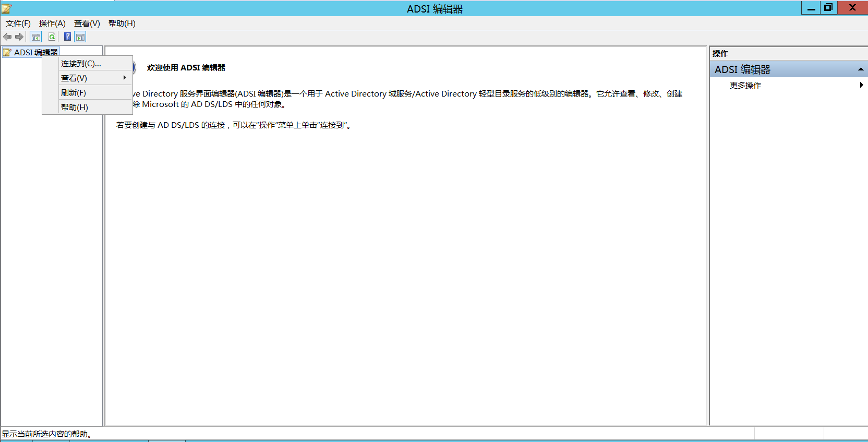The height and width of the screenshot is (442, 868).
Task: Choose 帮助(H) in context menu
Action: (x=87, y=107)
